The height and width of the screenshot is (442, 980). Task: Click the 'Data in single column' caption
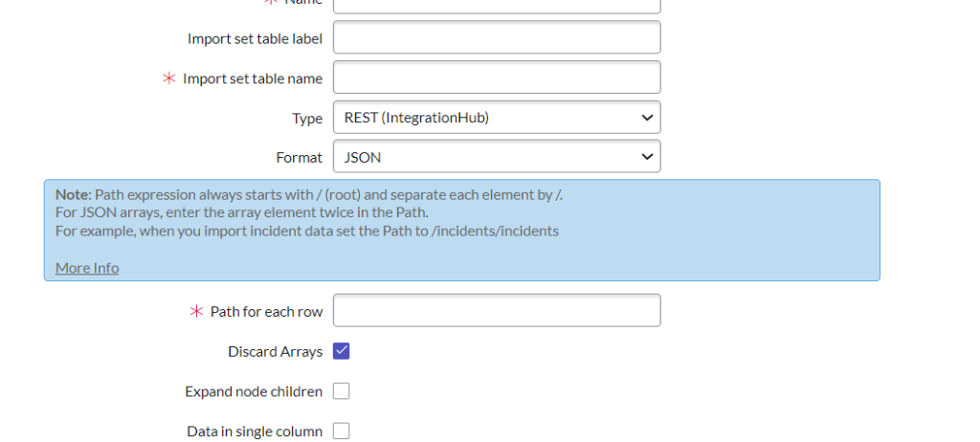pyautogui.click(x=255, y=432)
